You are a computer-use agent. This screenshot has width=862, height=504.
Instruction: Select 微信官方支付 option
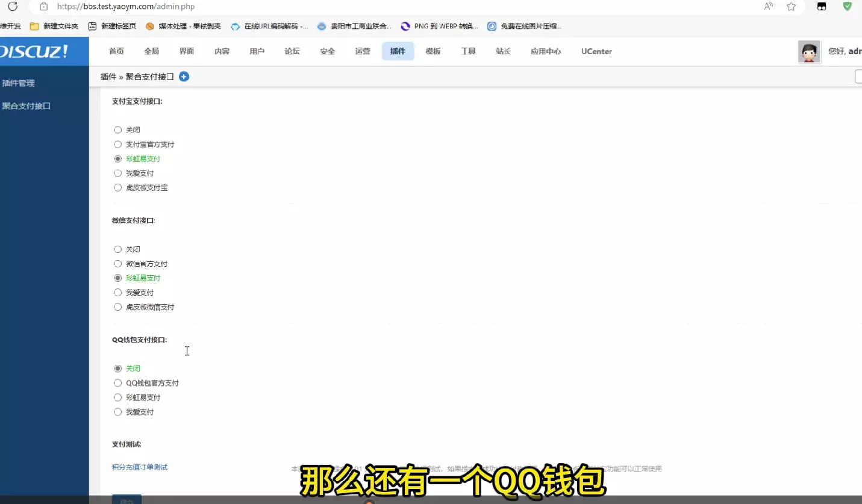[118, 264]
